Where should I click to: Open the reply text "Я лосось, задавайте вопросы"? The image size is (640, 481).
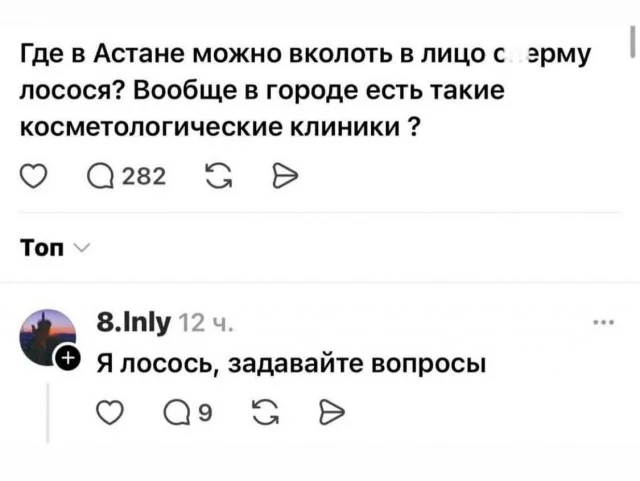click(290, 362)
